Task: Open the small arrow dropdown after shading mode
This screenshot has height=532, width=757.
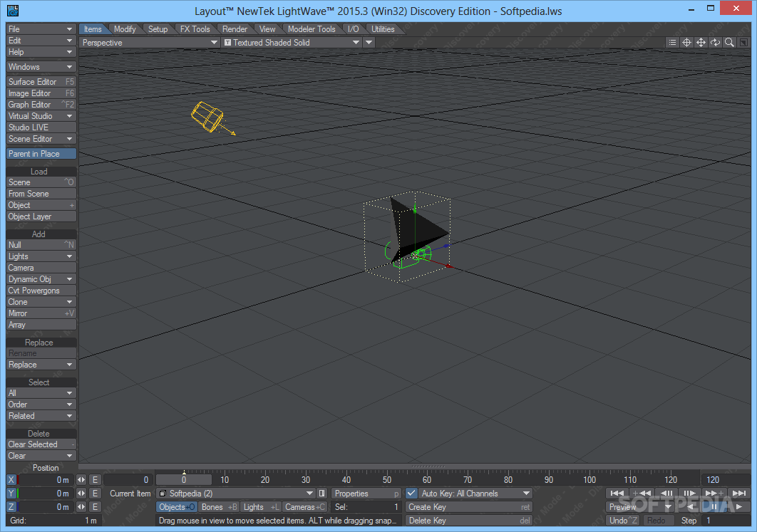Action: (x=369, y=43)
